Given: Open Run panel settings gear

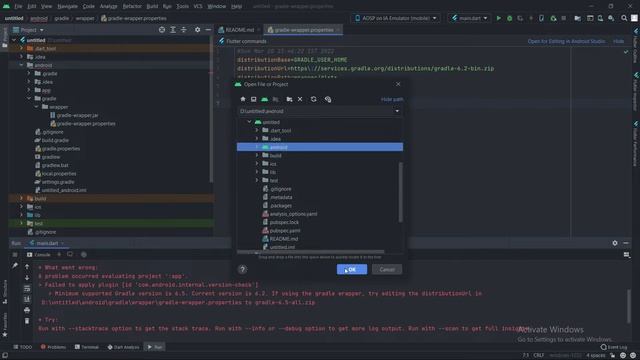Looking at the screenshot, I should (x=615, y=243).
